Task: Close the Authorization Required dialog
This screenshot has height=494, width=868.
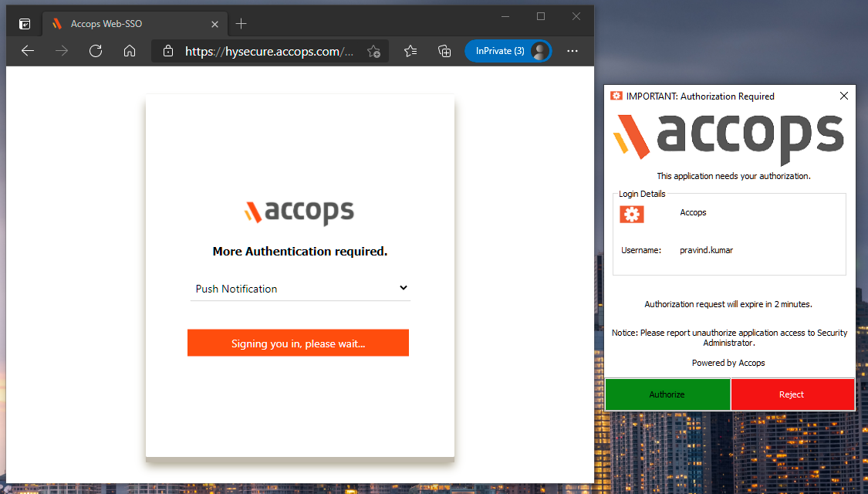Action: (x=843, y=96)
